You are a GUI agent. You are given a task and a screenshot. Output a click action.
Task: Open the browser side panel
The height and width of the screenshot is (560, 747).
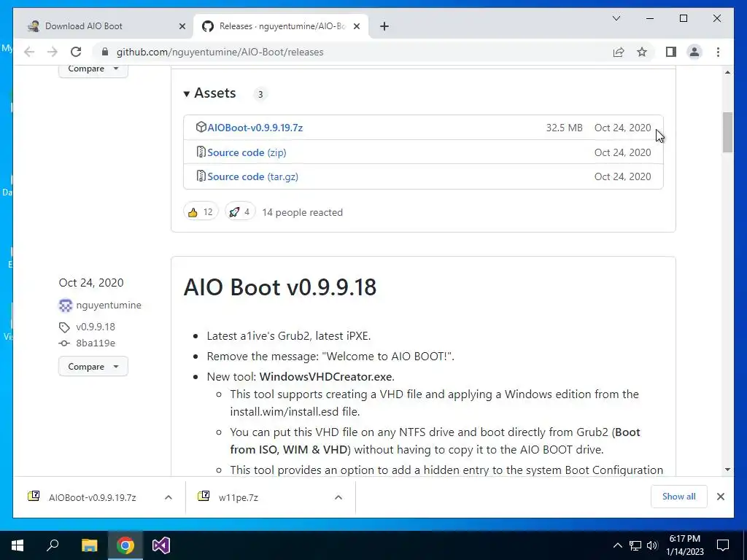[x=671, y=52]
